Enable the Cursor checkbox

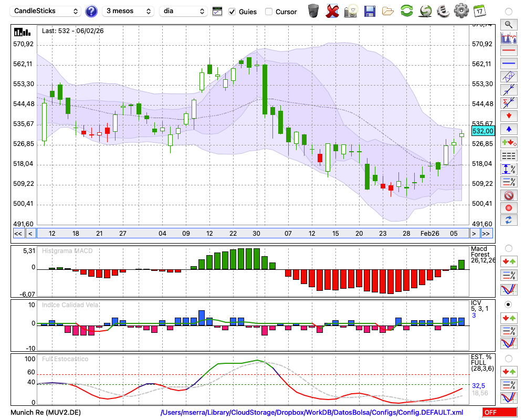pyautogui.click(x=269, y=12)
